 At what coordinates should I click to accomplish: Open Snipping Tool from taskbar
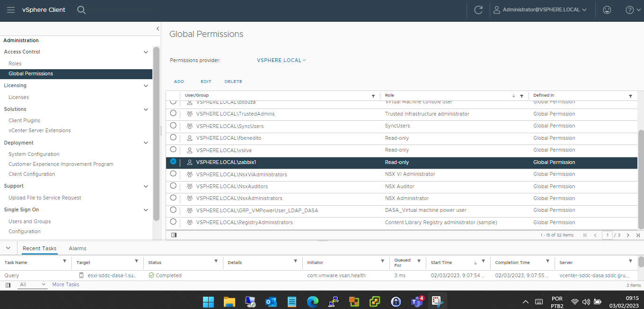click(x=437, y=301)
